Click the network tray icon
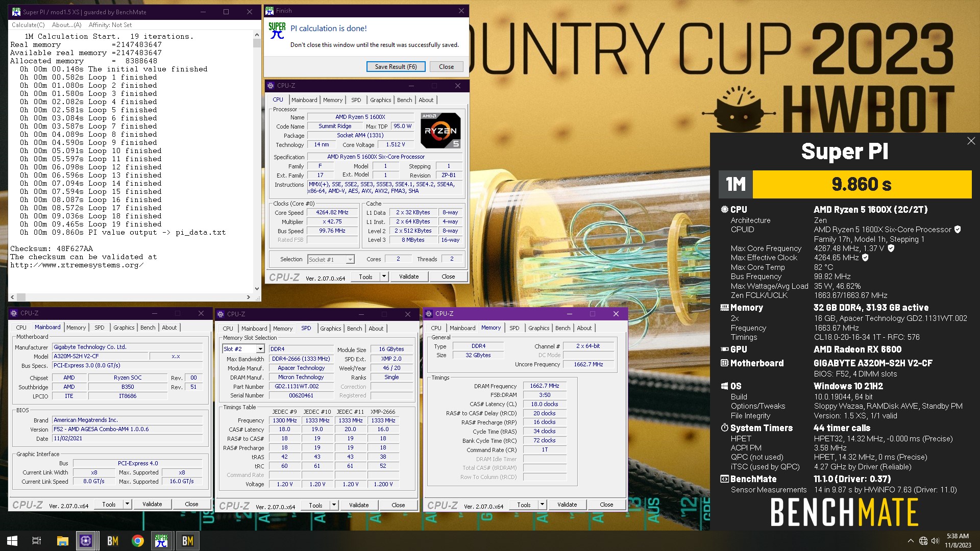The image size is (980, 551). point(923,541)
